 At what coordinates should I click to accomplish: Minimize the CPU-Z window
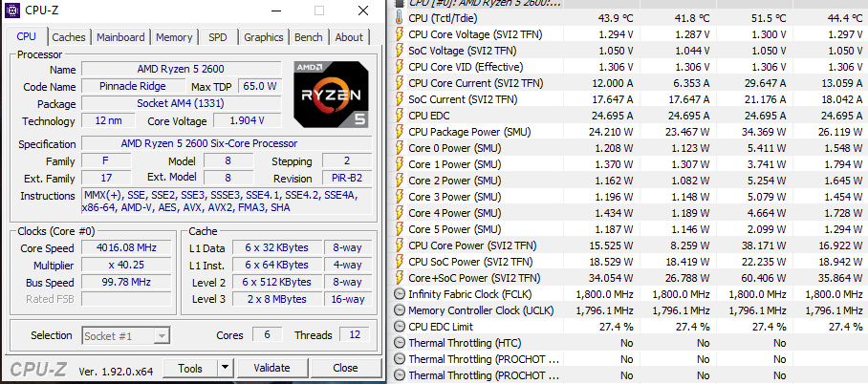[x=274, y=11]
